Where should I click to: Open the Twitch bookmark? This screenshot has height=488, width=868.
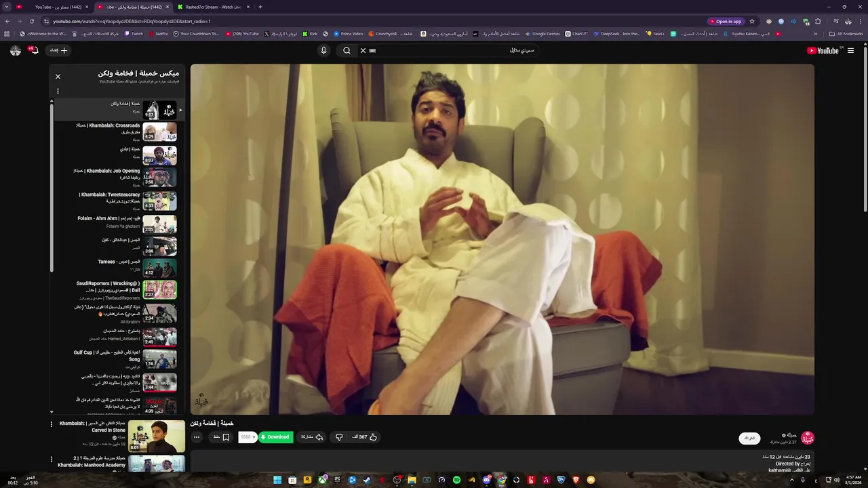pyautogui.click(x=134, y=33)
